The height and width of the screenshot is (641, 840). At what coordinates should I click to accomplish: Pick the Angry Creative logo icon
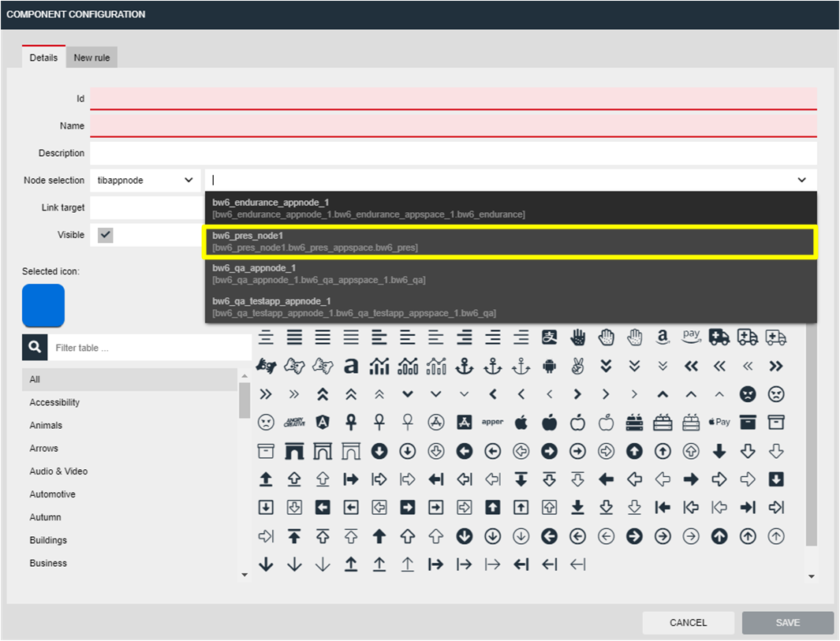294,423
